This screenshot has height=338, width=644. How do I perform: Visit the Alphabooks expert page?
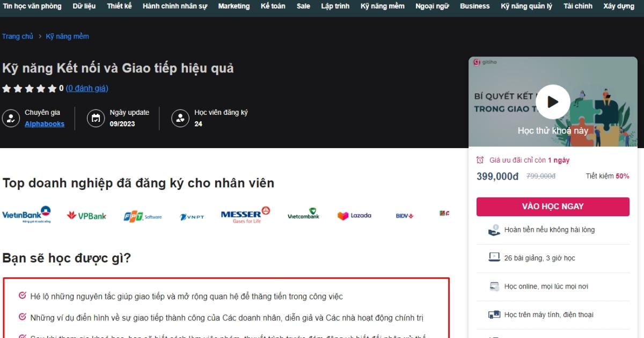[45, 124]
